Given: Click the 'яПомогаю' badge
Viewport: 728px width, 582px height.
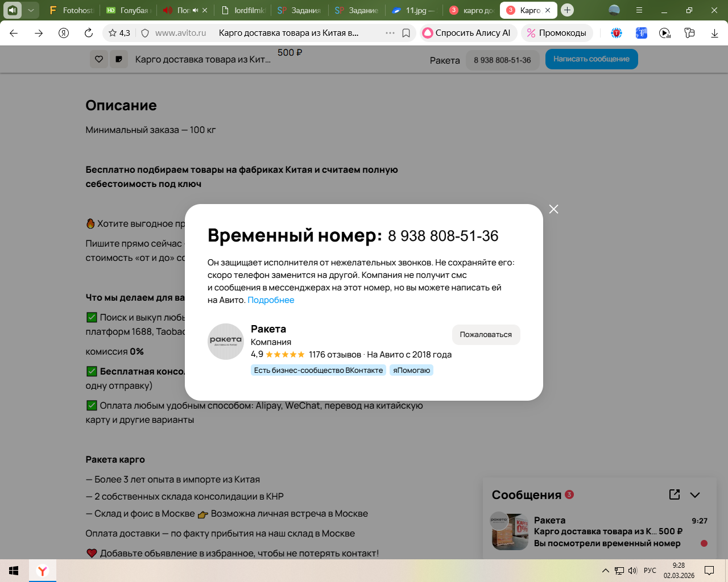Looking at the screenshot, I should (411, 370).
